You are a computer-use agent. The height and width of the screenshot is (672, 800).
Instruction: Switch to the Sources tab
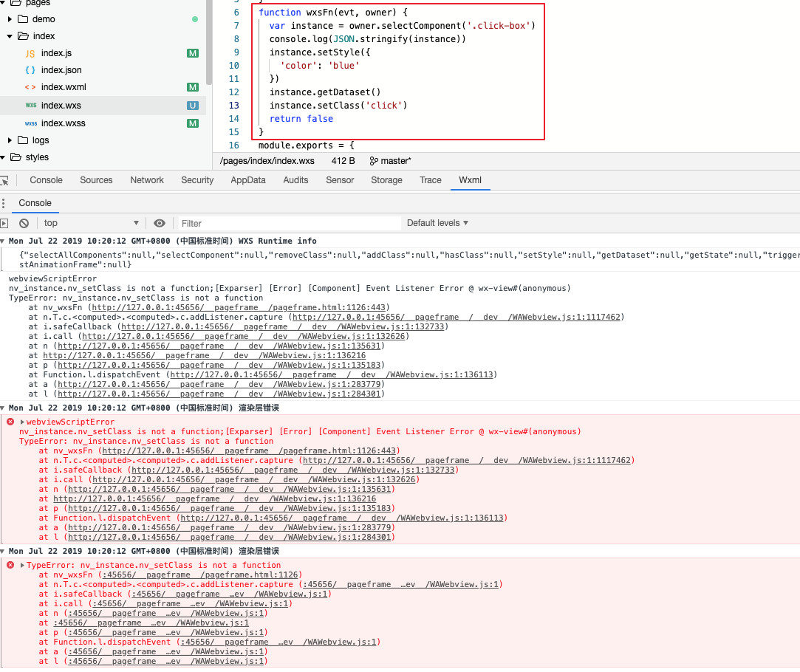(96, 180)
